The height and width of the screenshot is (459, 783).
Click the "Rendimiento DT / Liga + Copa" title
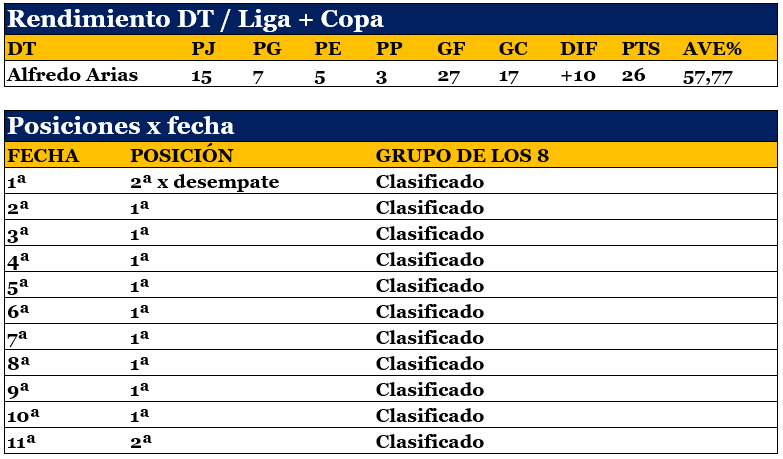click(x=195, y=19)
